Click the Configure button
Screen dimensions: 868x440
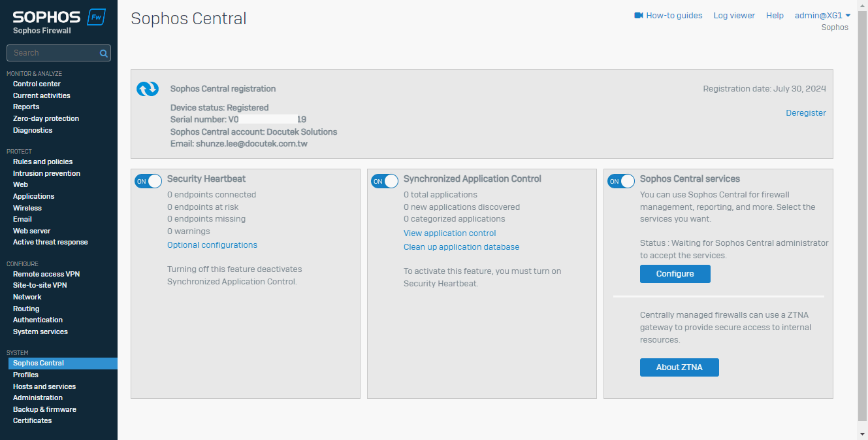point(675,274)
